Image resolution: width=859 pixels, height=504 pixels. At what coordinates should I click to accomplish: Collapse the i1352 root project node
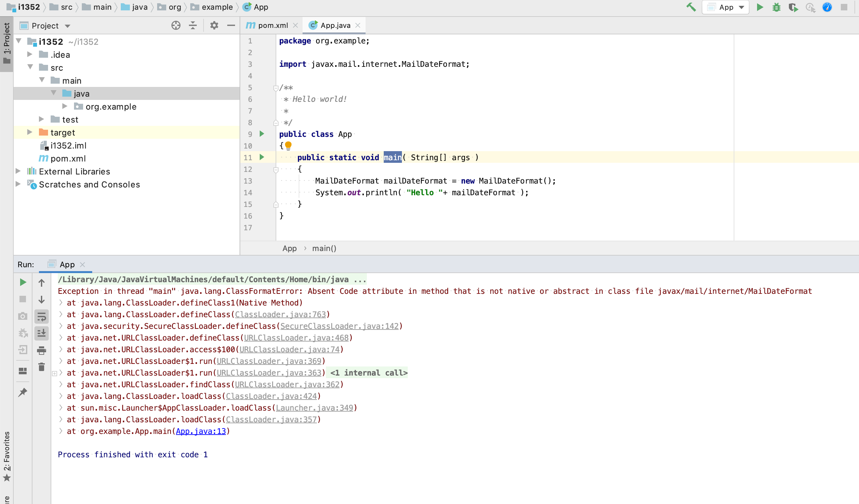pos(19,41)
